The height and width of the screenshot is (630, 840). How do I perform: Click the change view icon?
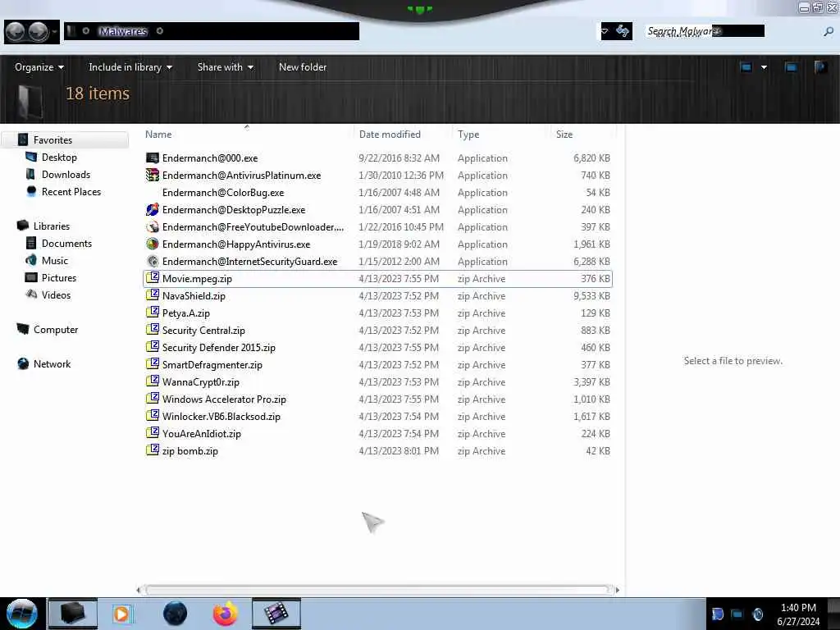pos(746,67)
